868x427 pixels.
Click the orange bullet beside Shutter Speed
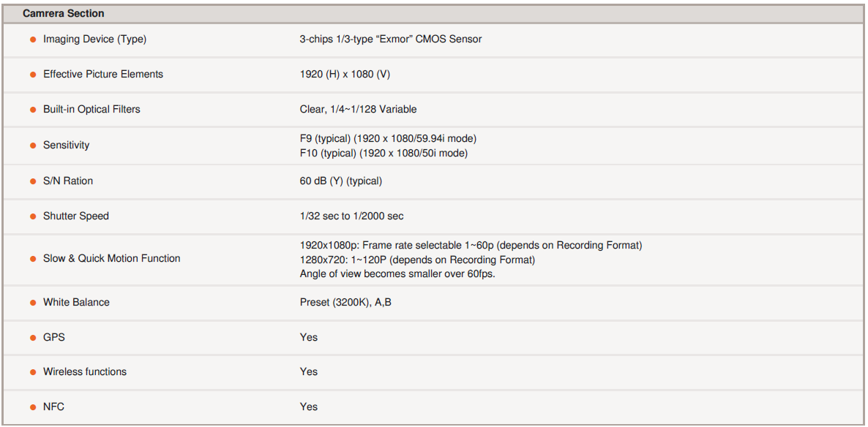(33, 216)
